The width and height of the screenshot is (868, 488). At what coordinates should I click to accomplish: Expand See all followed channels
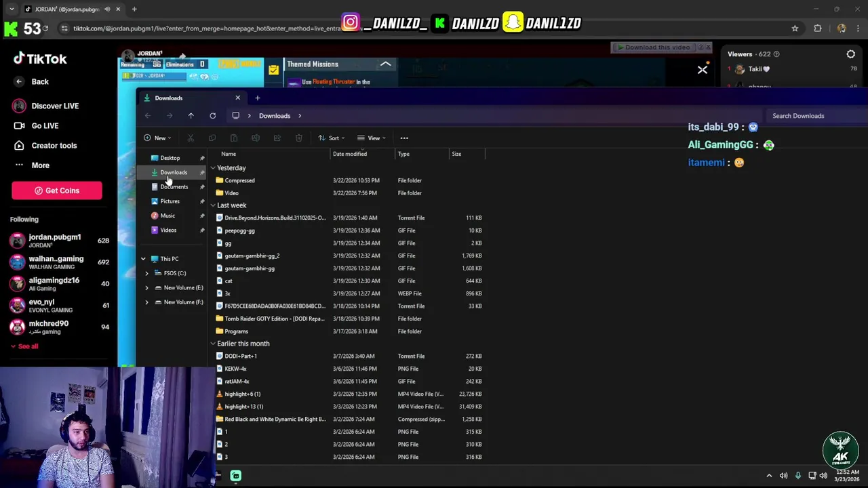pos(24,346)
